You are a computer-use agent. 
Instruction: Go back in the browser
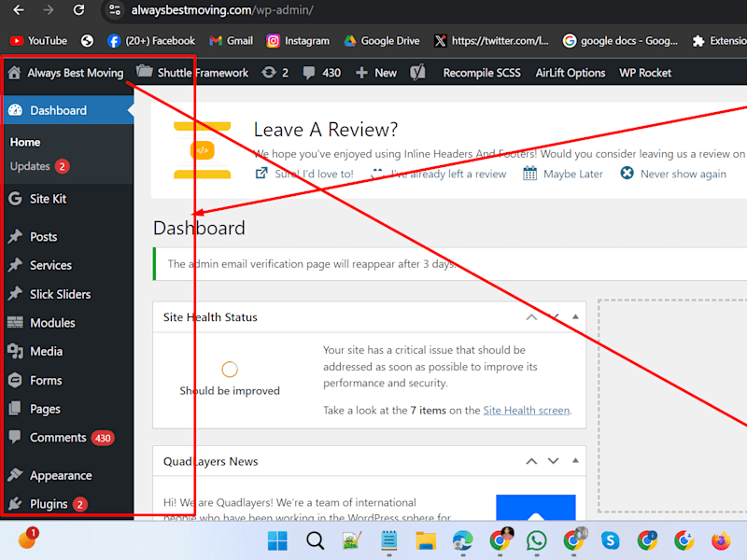tap(18, 10)
